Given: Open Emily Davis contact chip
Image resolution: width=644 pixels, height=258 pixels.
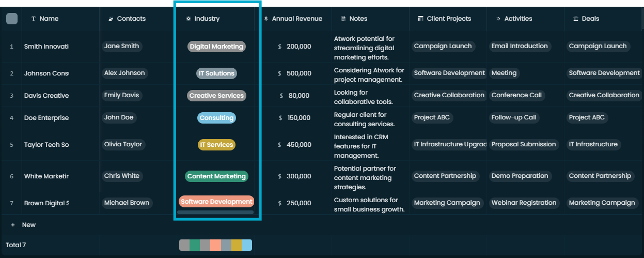Looking at the screenshot, I should pos(121,95).
